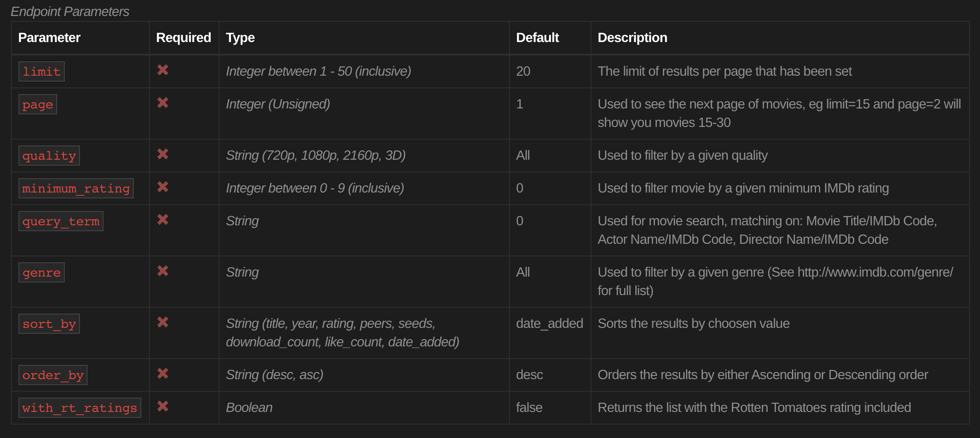This screenshot has height=438, width=980.
Task: Select the limit parameter code tag
Action: coord(41,71)
